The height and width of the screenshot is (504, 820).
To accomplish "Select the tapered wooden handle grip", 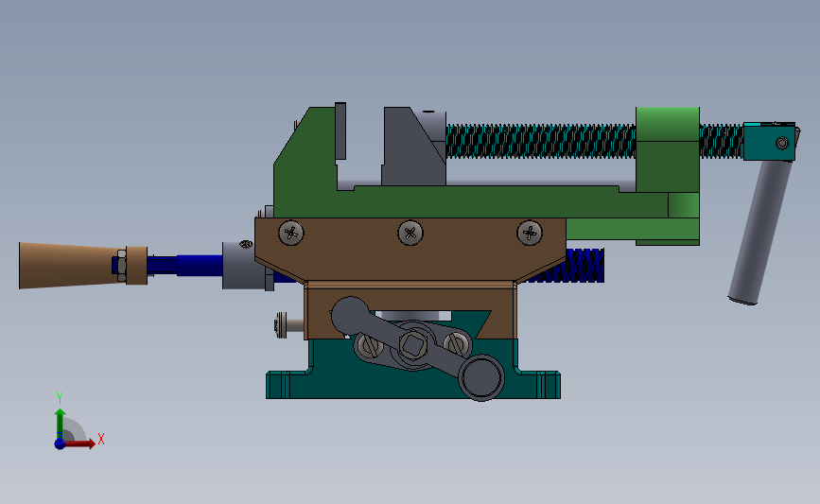I will [x=71, y=265].
